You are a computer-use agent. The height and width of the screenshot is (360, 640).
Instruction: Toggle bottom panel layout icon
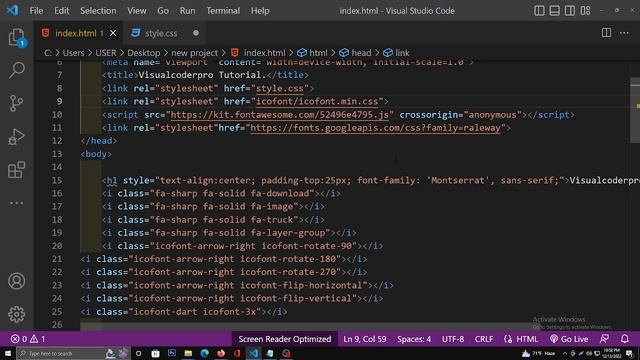(554, 11)
